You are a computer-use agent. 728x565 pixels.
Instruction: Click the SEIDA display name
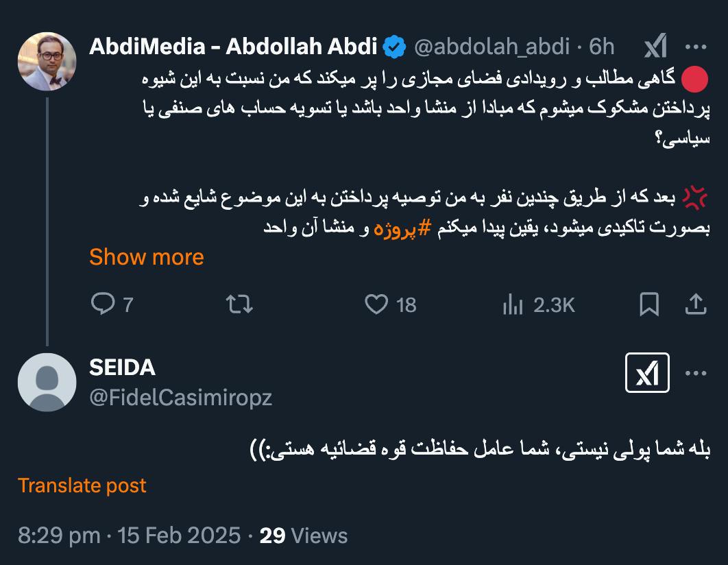coord(122,368)
